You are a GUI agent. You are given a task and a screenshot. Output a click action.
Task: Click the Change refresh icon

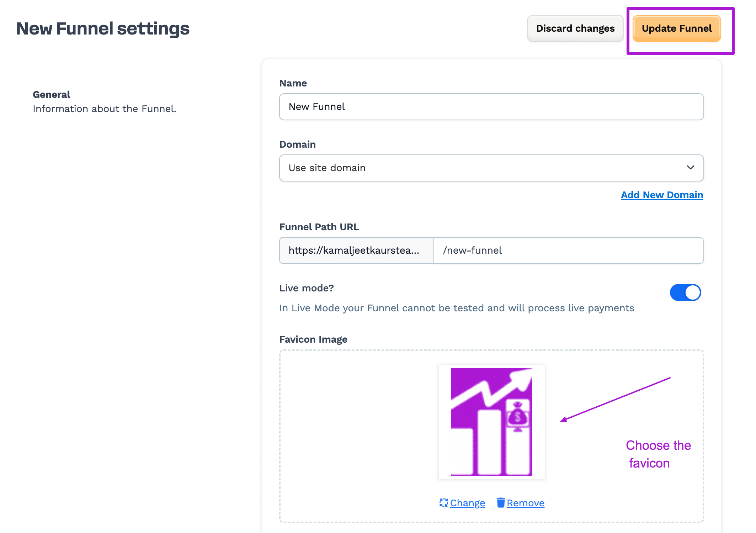point(443,502)
